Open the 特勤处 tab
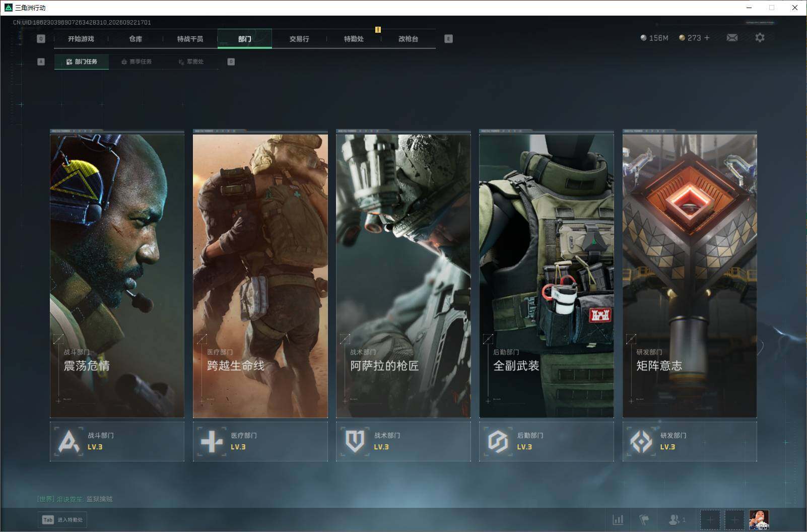The height and width of the screenshot is (532, 807). coord(354,39)
